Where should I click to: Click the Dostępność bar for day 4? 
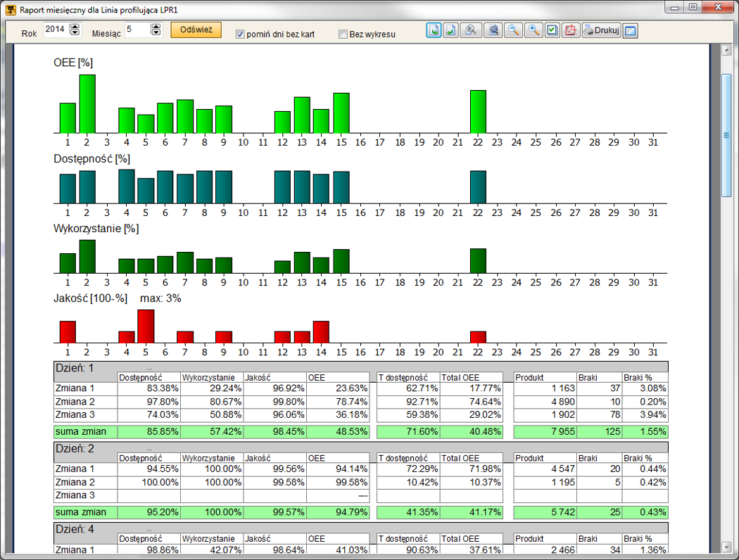[x=126, y=186]
